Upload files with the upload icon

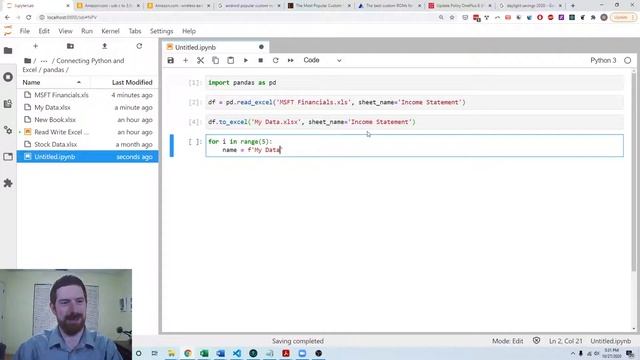click(104, 46)
